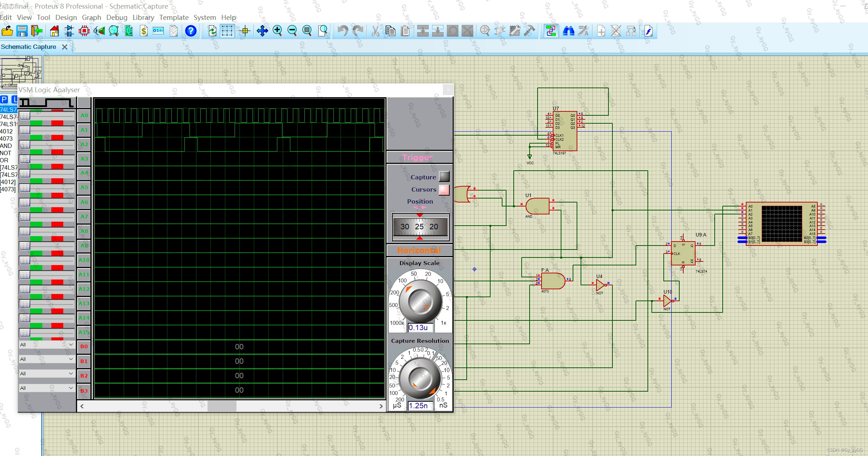Click the P pick devices button
The image size is (868, 456).
4,99
